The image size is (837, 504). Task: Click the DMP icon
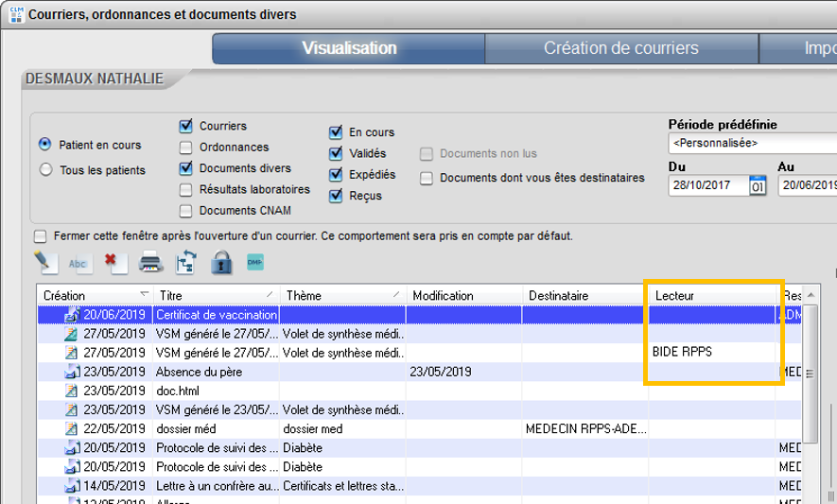pyautogui.click(x=255, y=262)
